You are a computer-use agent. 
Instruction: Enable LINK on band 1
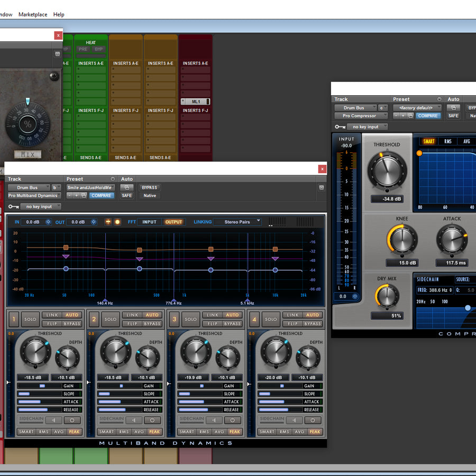[x=51, y=315]
